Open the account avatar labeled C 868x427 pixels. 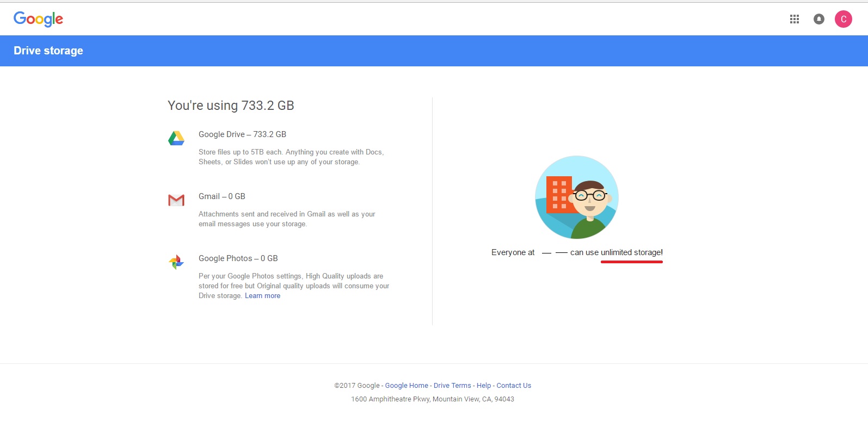[x=844, y=19]
